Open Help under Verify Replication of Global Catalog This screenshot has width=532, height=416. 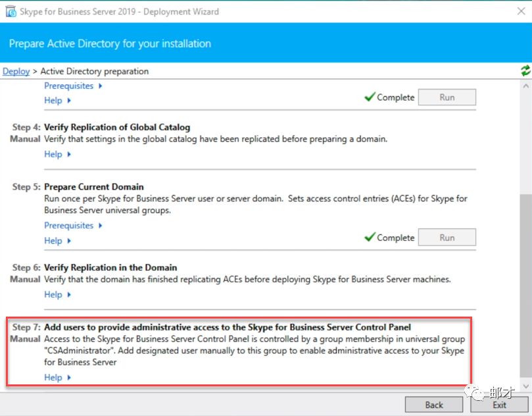coord(57,154)
